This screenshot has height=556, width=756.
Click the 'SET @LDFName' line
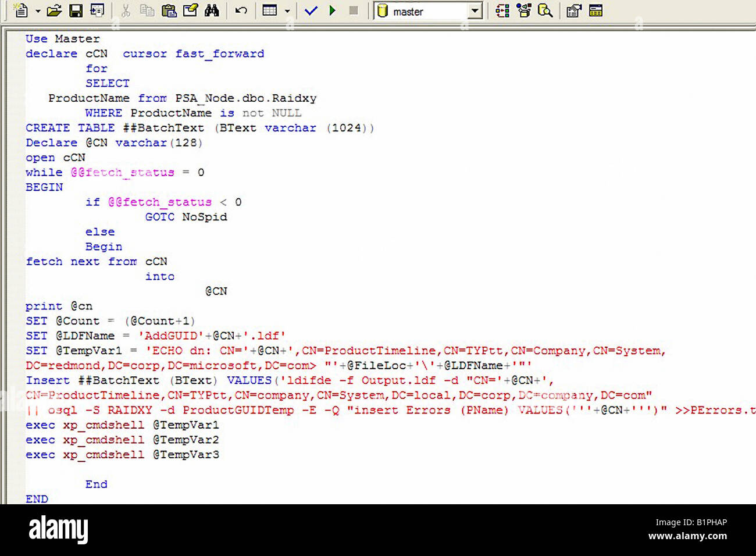155,336
